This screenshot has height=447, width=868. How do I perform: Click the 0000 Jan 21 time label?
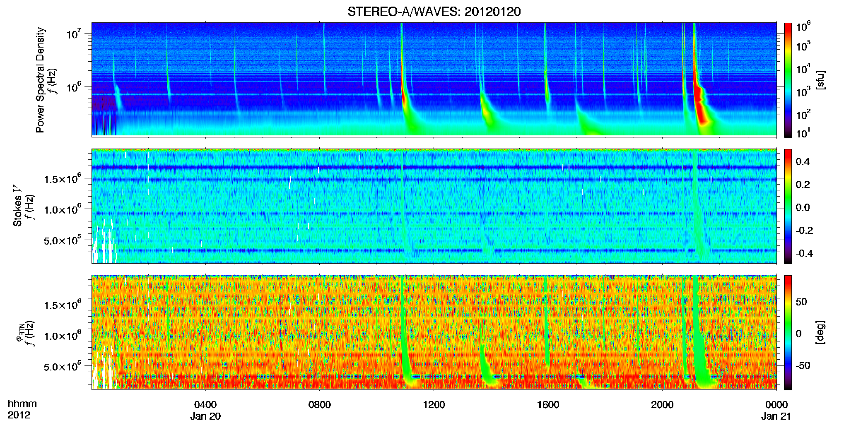[x=776, y=410]
